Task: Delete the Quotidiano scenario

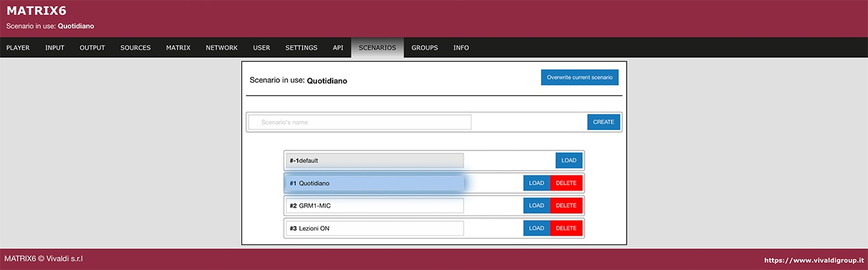Action: 566,183
